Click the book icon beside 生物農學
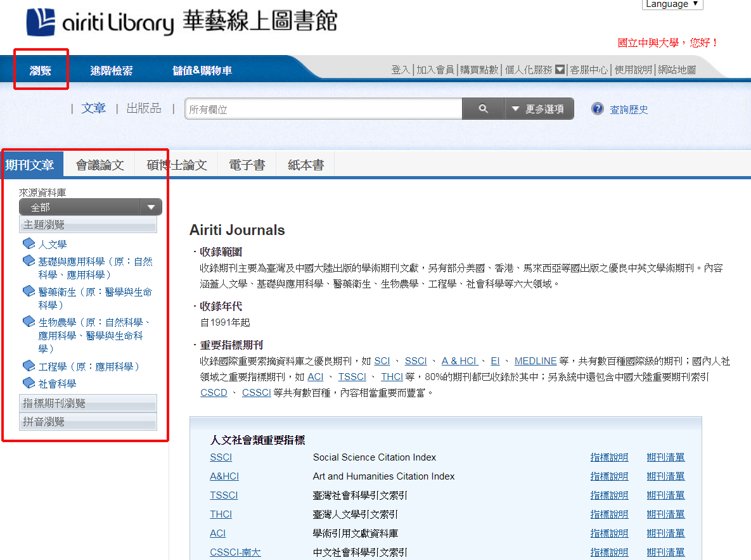The height and width of the screenshot is (560, 751). pos(29,321)
